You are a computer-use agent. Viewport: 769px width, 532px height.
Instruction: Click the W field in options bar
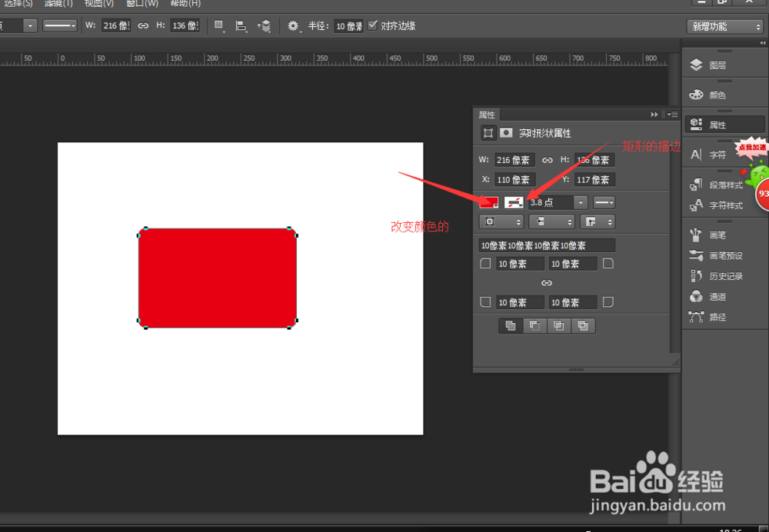[116, 25]
